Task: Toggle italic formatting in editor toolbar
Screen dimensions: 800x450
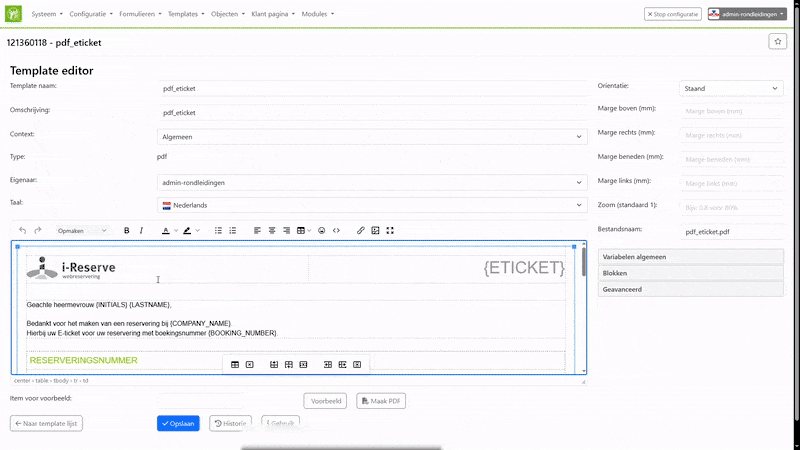Action: pos(141,230)
